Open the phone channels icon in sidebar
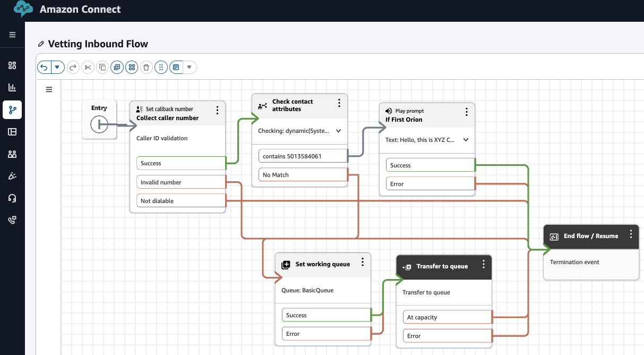Screen dimensions: 644x355 (x=12, y=220)
